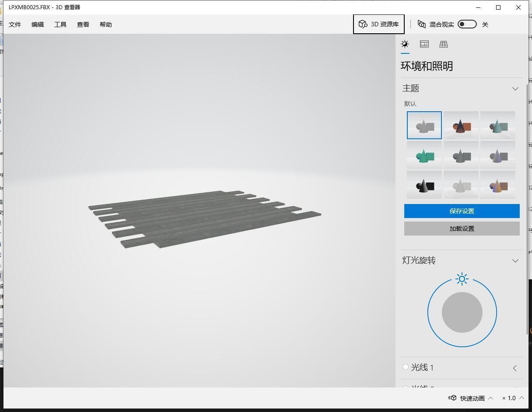Open the 文件 menu
The height and width of the screenshot is (412, 532).
click(x=15, y=25)
